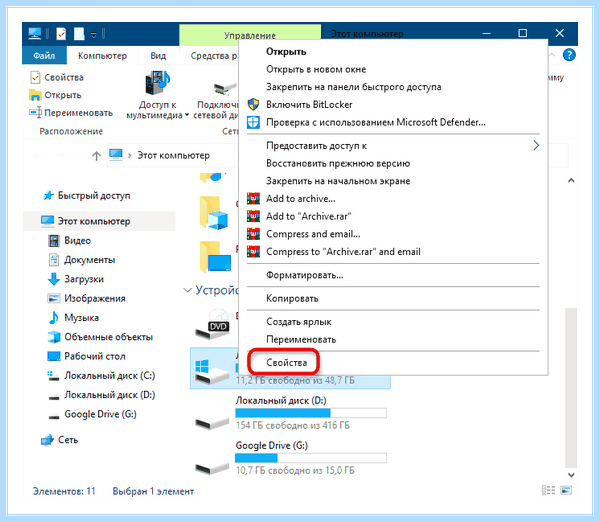This screenshot has height=522, width=600.
Task: Choose Форматировать... in the context menu
Action: coord(305,275)
